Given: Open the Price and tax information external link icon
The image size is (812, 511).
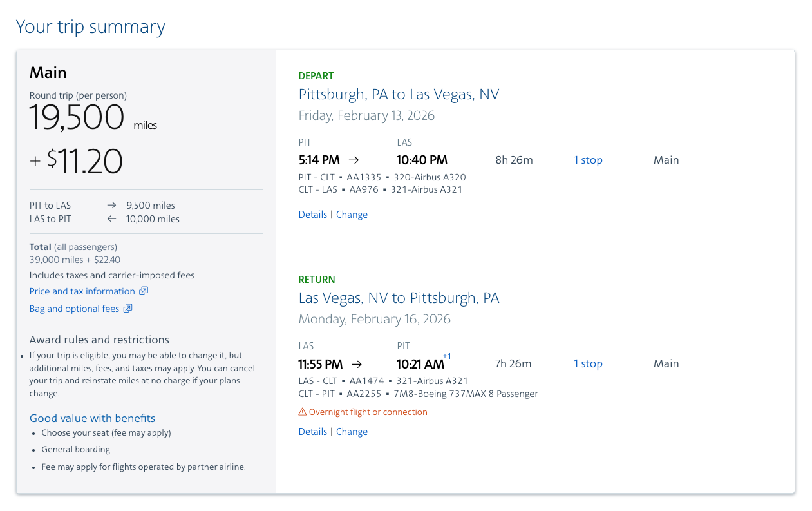Looking at the screenshot, I should 144,291.
